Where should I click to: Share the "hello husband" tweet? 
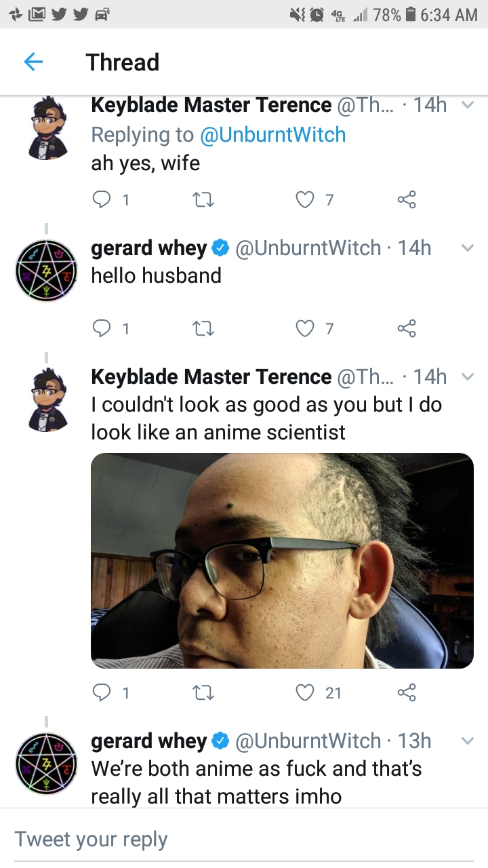pyautogui.click(x=406, y=329)
